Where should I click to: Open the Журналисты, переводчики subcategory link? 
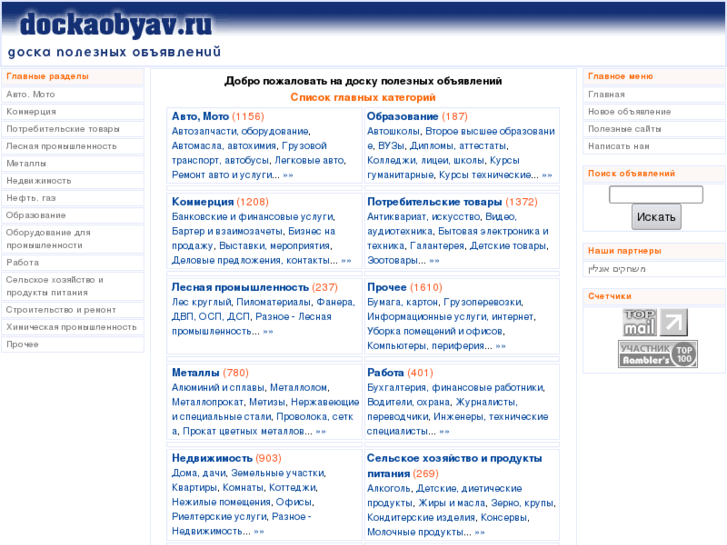click(x=441, y=409)
